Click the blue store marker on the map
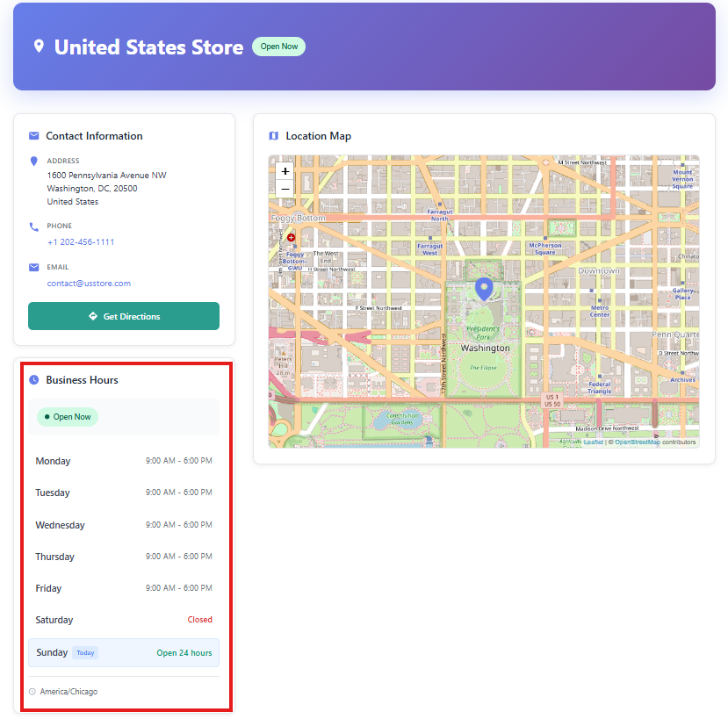Viewport: 728px width, 719px height. coord(484,289)
